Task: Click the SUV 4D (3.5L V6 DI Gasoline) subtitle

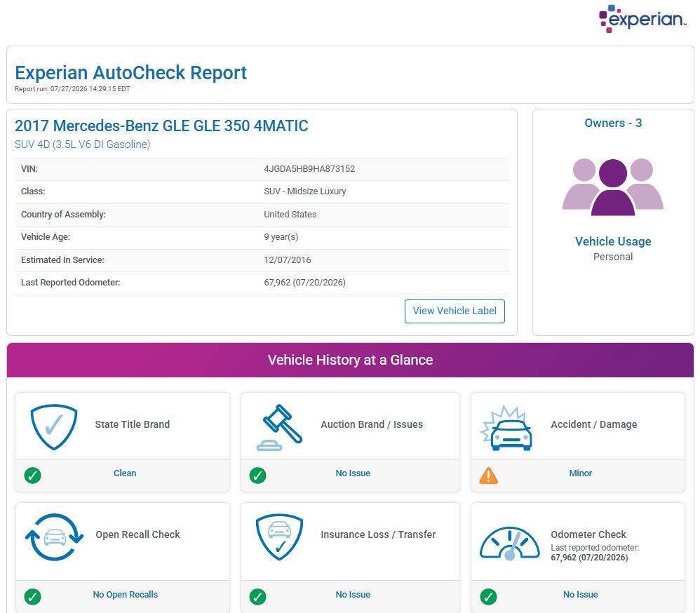Action: (x=83, y=144)
